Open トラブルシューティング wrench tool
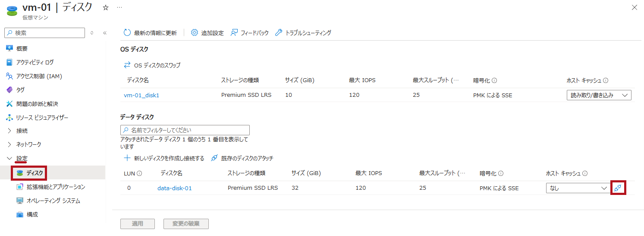This screenshot has height=236, width=644. pyautogui.click(x=279, y=33)
